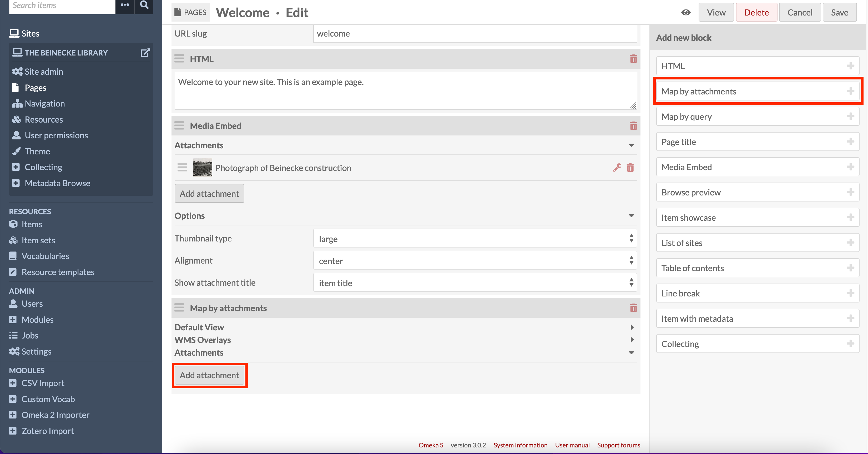The image size is (868, 454).
Task: Expand the Default View section
Action: pyautogui.click(x=632, y=327)
